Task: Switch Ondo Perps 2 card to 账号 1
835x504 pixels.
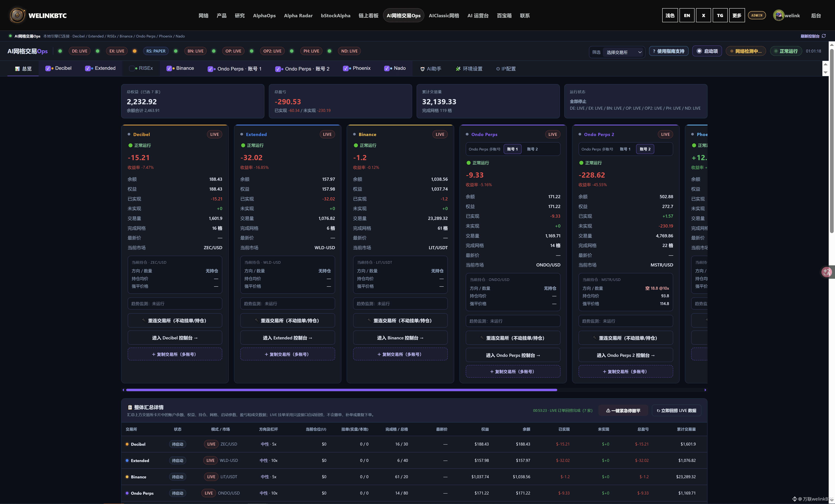Action: click(625, 149)
